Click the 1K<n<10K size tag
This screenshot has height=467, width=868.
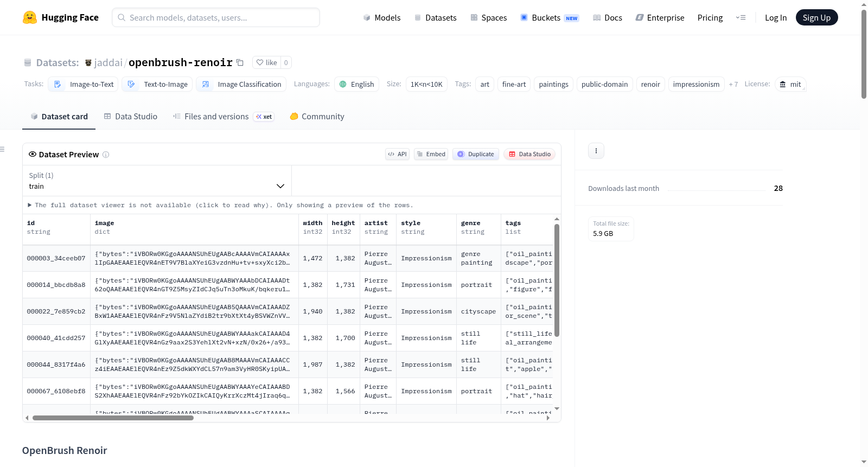[426, 84]
